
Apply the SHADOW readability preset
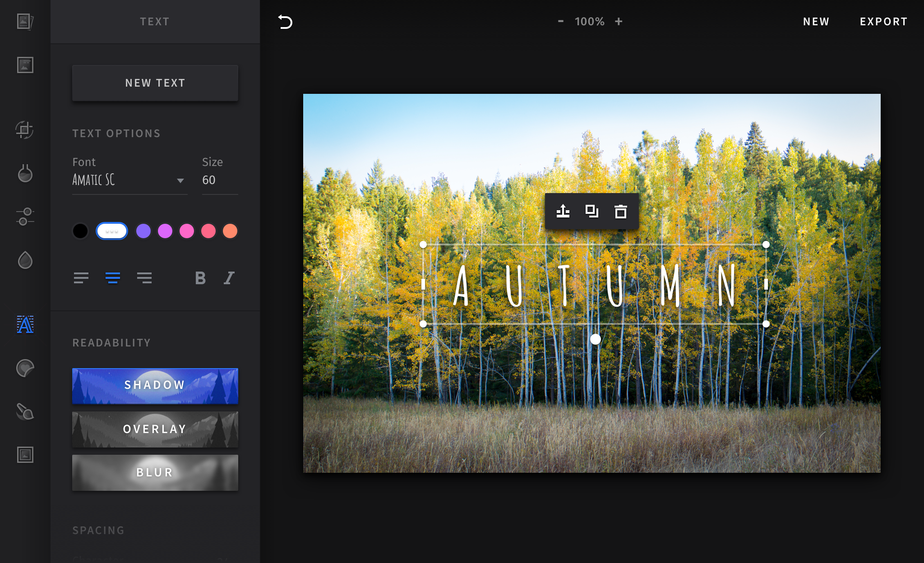[x=155, y=386]
